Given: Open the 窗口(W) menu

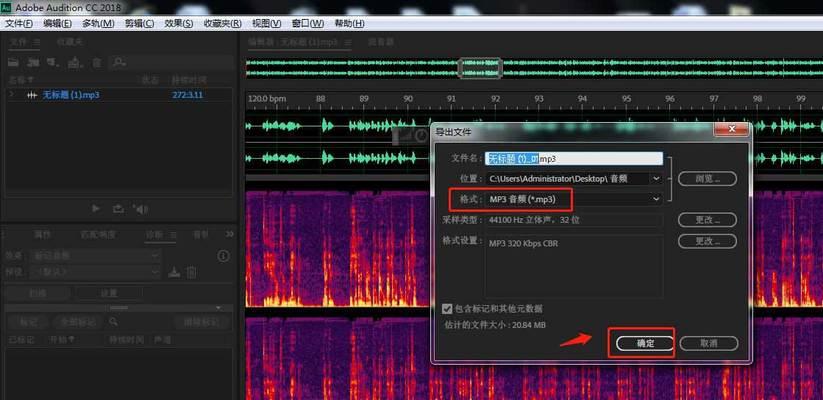Looking at the screenshot, I should [x=308, y=24].
